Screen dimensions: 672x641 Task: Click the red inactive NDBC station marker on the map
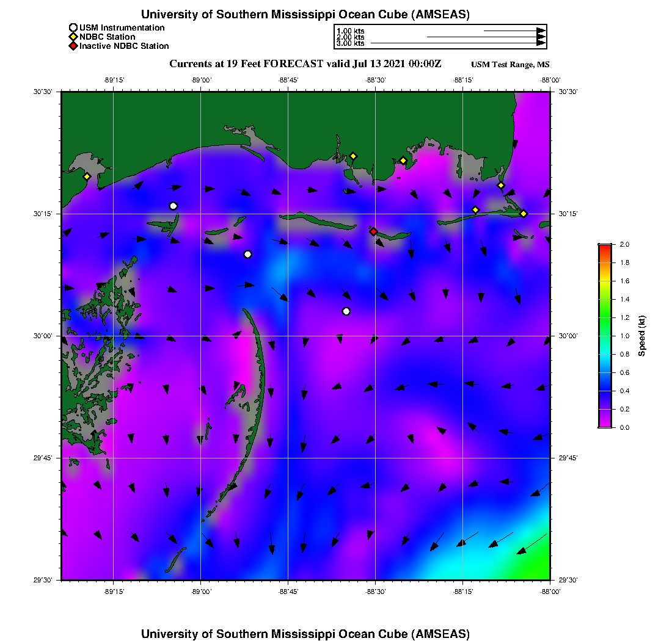[373, 231]
